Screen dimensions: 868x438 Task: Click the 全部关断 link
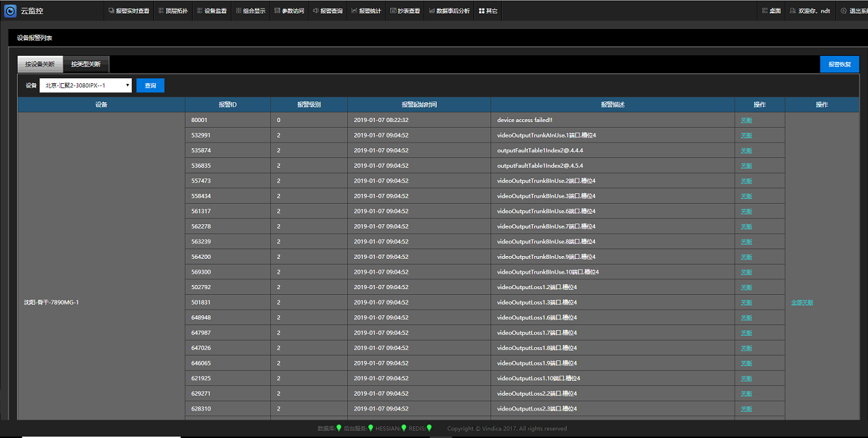(x=802, y=303)
